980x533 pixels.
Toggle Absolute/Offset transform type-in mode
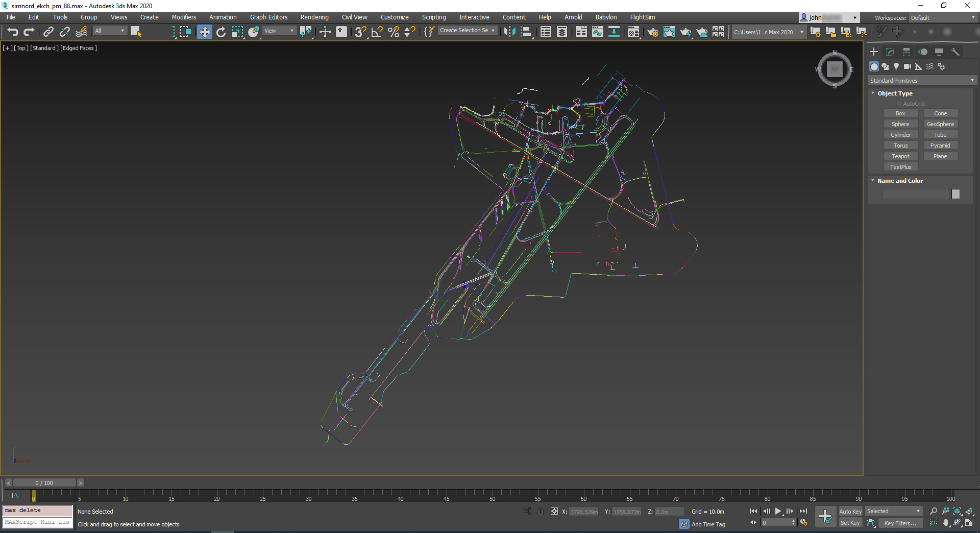(554, 511)
